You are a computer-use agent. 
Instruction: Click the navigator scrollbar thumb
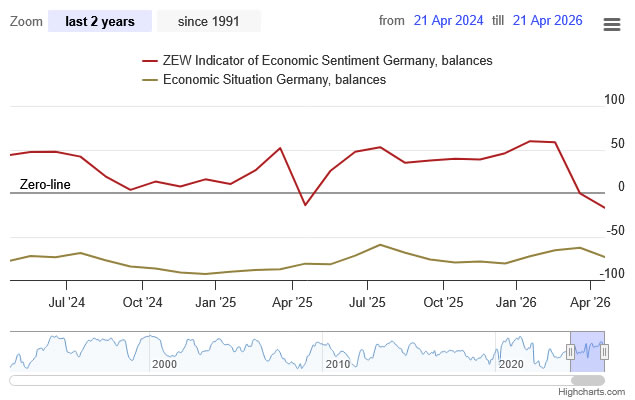click(x=587, y=380)
